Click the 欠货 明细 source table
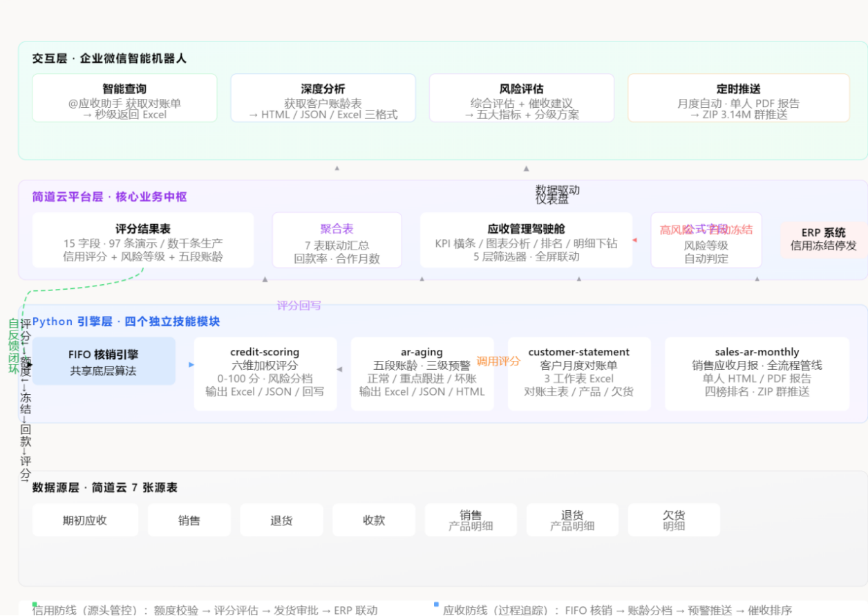The width and height of the screenshot is (868, 616). click(x=674, y=520)
